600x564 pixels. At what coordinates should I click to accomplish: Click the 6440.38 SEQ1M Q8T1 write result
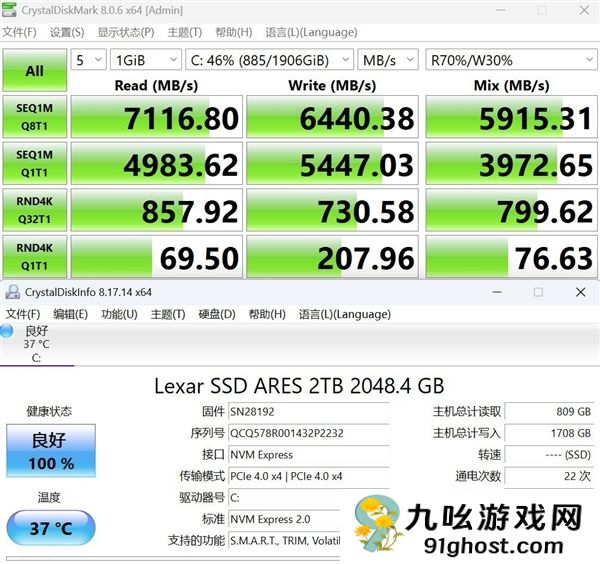[332, 117]
